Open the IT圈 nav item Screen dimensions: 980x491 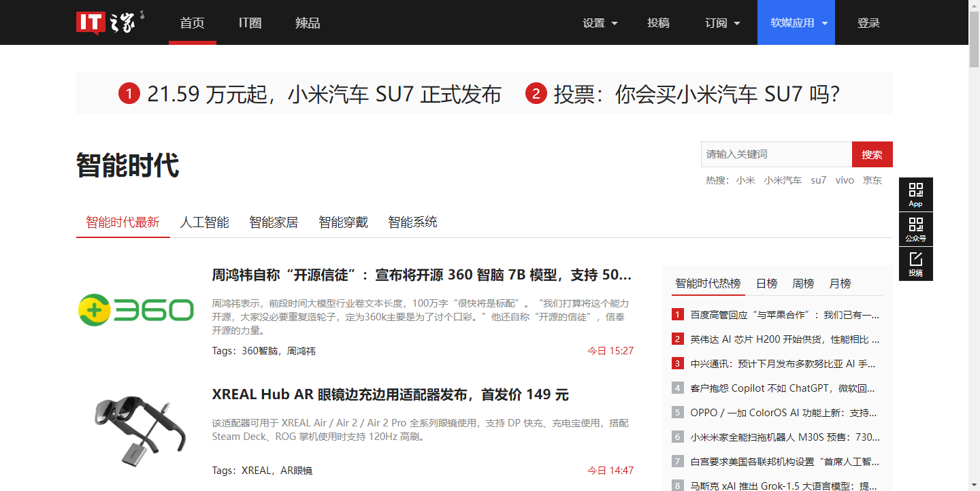[x=250, y=22]
